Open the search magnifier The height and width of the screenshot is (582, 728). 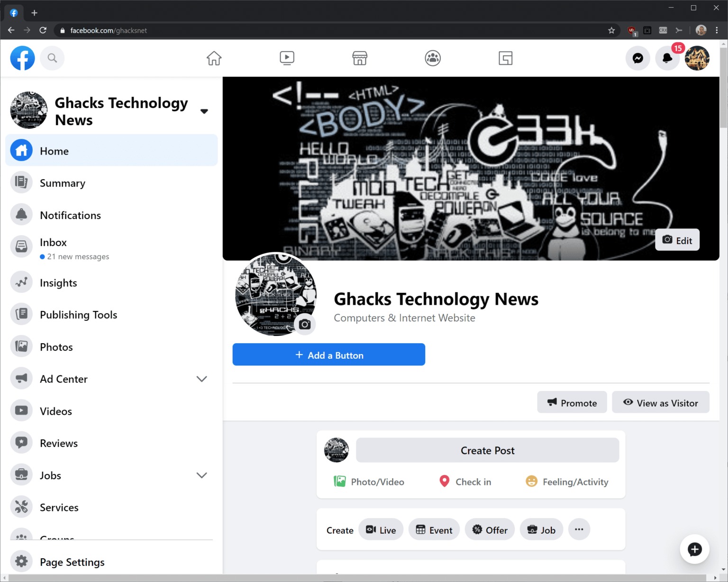tap(52, 58)
